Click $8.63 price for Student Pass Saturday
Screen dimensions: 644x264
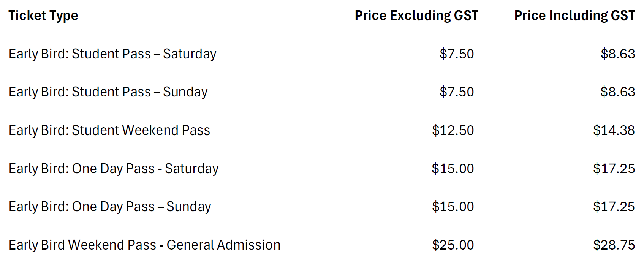click(618, 54)
